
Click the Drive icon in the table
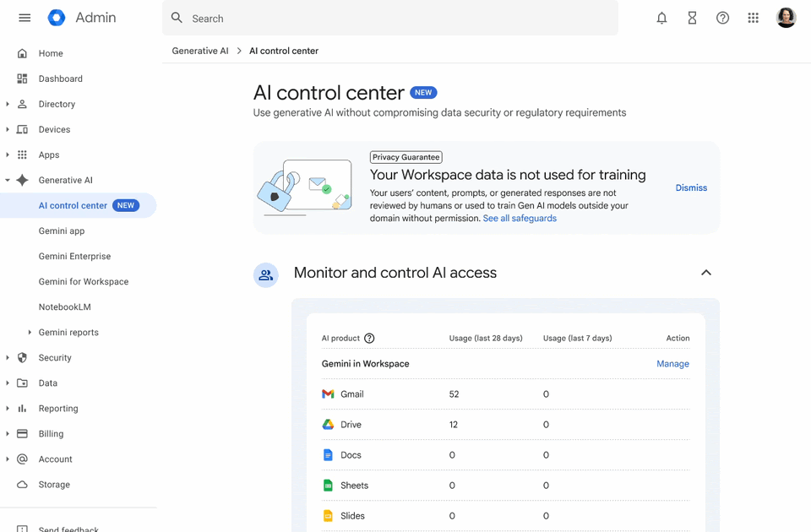pos(328,425)
